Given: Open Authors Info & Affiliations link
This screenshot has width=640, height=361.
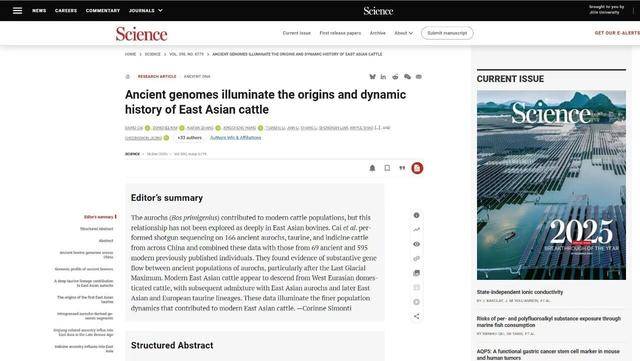Looking at the screenshot, I should pos(236,138).
